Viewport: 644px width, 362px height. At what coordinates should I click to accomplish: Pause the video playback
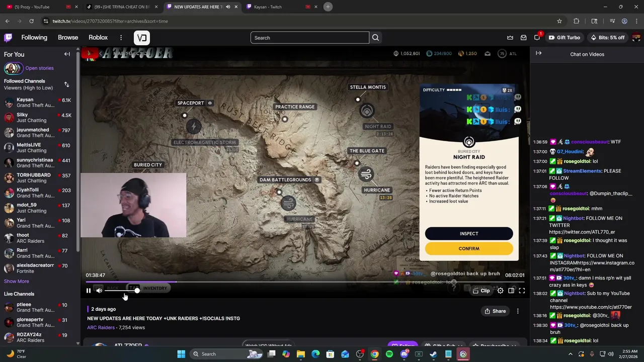pos(89,291)
